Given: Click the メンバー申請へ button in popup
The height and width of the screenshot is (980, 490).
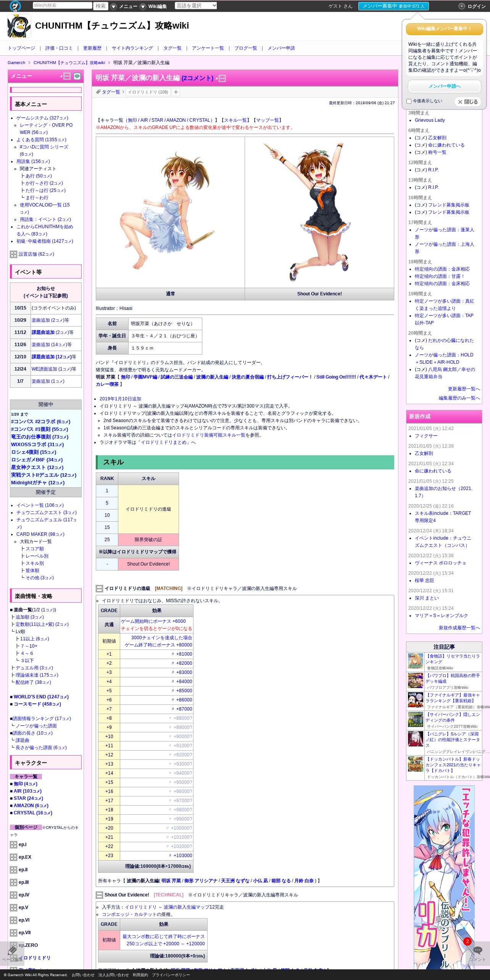Looking at the screenshot, I should [444, 86].
